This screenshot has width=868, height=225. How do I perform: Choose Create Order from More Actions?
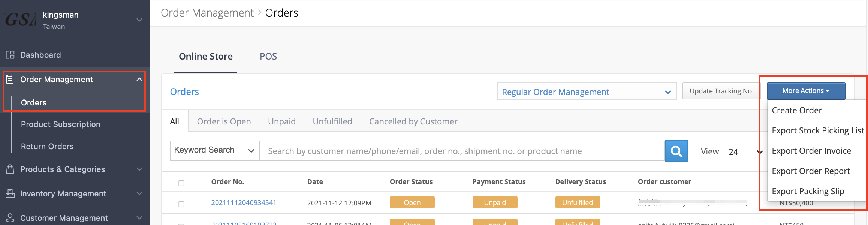point(797,110)
